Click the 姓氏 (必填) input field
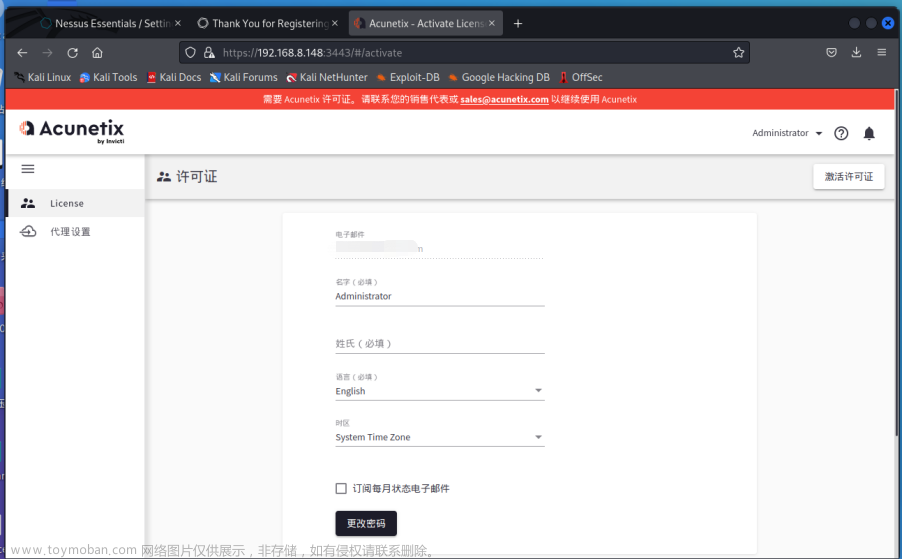This screenshot has height=559, width=902. click(439, 343)
